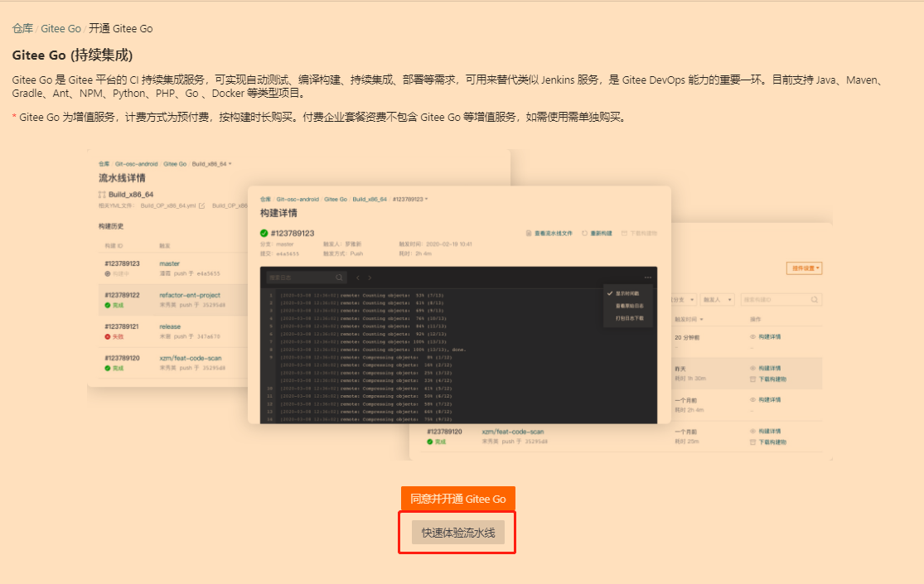Click the magnifier icon in the log search box
Image resolution: width=924 pixels, height=584 pixels.
(x=338, y=277)
